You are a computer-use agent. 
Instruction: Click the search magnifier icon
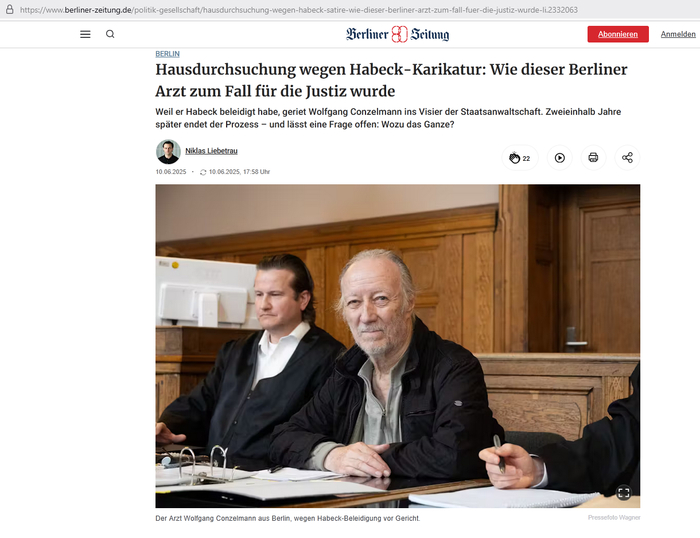(x=110, y=34)
